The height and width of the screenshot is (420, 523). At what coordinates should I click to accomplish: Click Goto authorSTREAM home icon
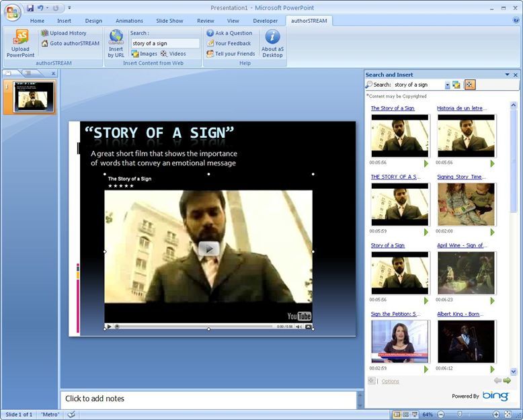[x=44, y=44]
